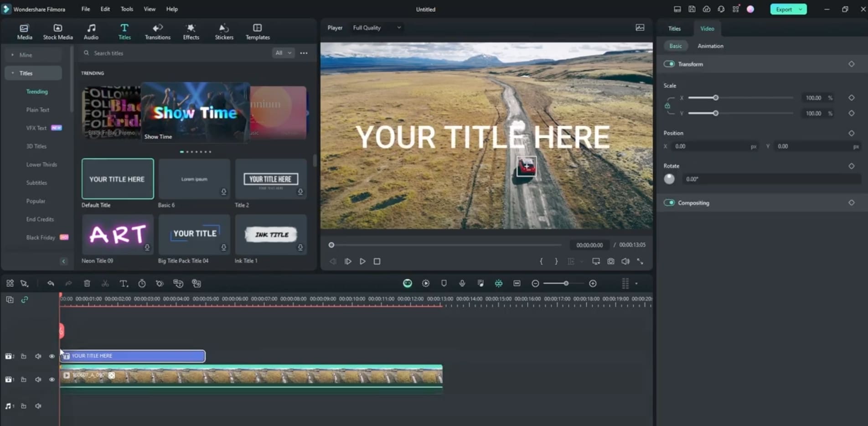This screenshot has width=868, height=426.
Task: Click the voiceover microphone icon
Action: tap(462, 284)
